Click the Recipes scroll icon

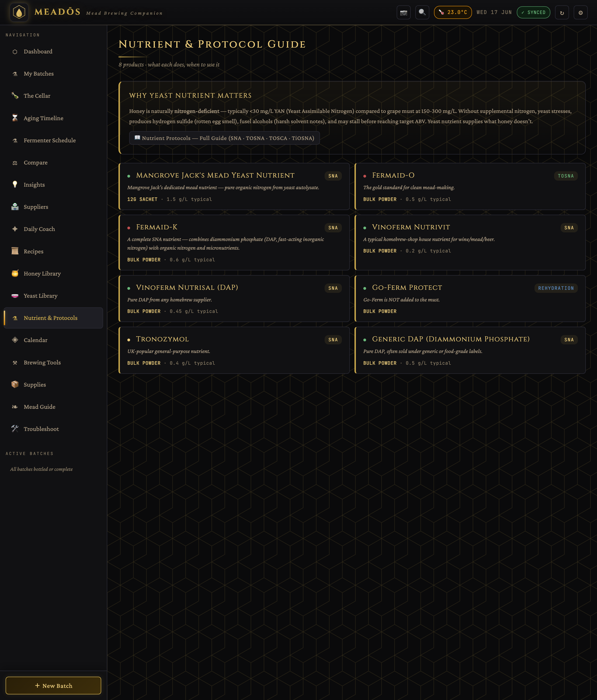point(15,251)
